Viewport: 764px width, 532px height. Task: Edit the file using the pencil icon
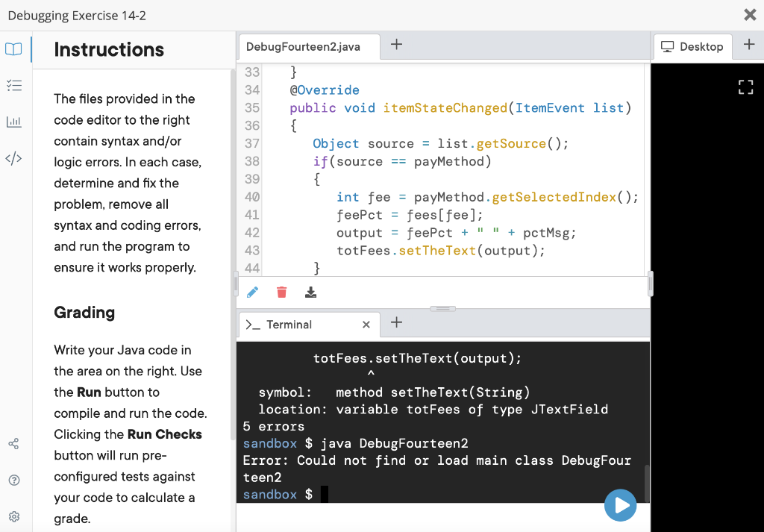click(252, 292)
